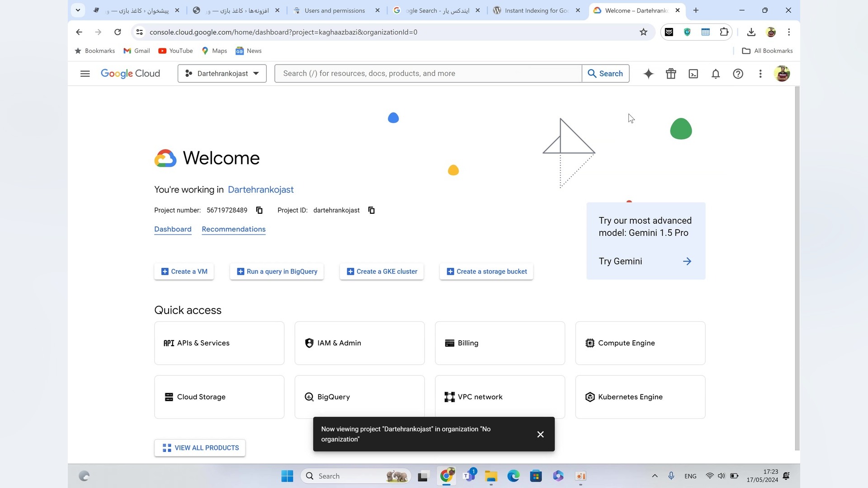
Task: Open a new browser tab
Action: (x=696, y=10)
